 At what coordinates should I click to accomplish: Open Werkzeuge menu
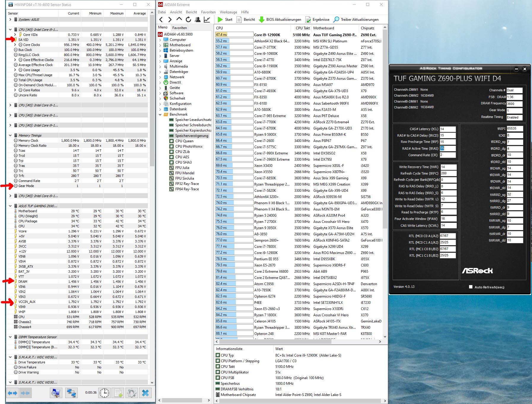(228, 12)
